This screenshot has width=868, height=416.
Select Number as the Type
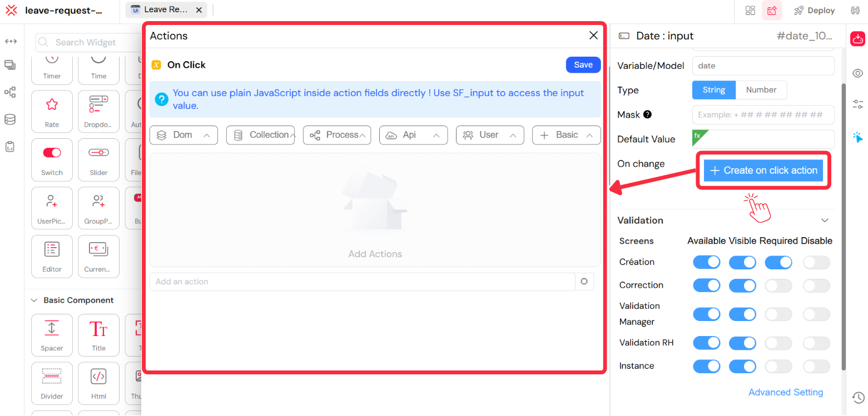761,89
